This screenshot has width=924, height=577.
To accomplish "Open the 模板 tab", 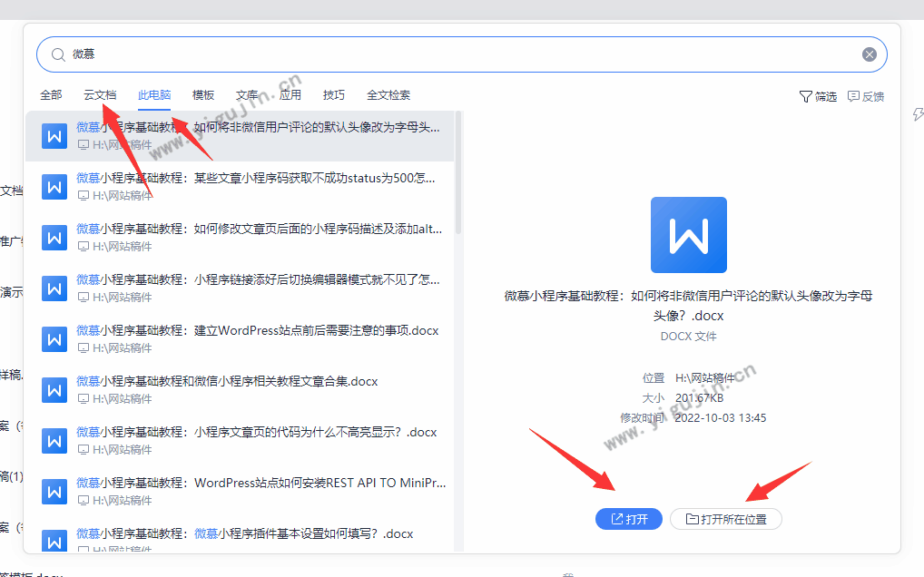I will point(203,94).
